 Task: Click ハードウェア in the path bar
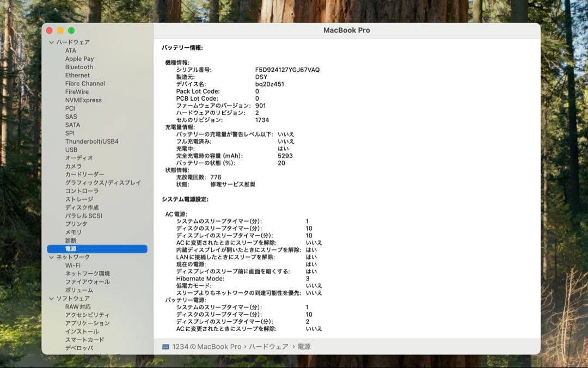pos(268,347)
